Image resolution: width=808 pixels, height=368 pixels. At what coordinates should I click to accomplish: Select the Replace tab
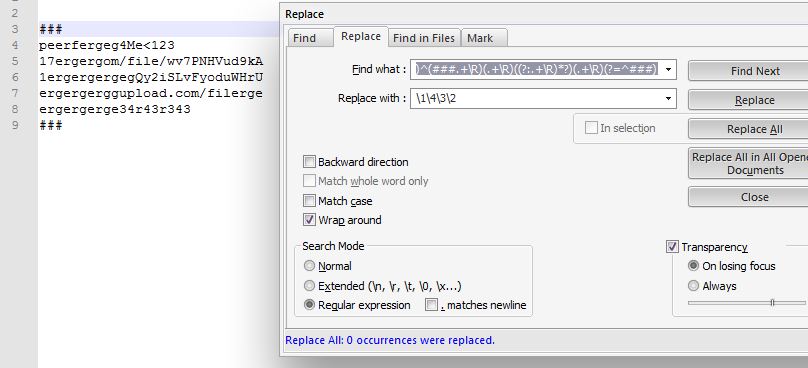361,37
